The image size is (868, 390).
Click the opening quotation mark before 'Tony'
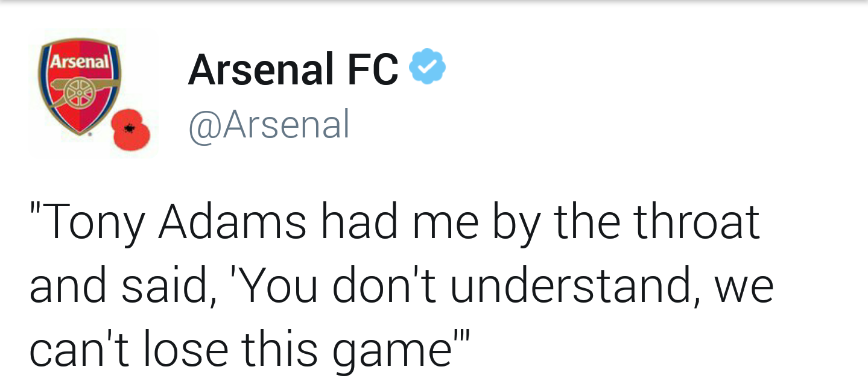click(35, 208)
